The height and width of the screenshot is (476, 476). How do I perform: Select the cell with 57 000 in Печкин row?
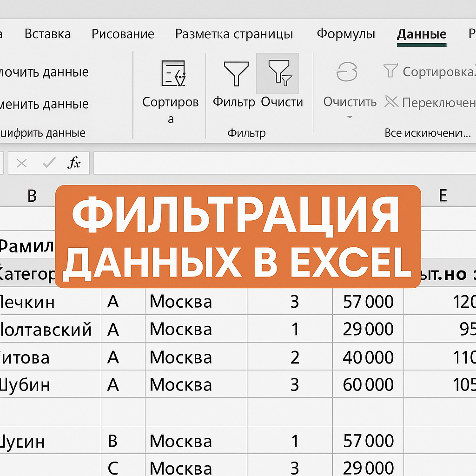pyautogui.click(x=368, y=301)
